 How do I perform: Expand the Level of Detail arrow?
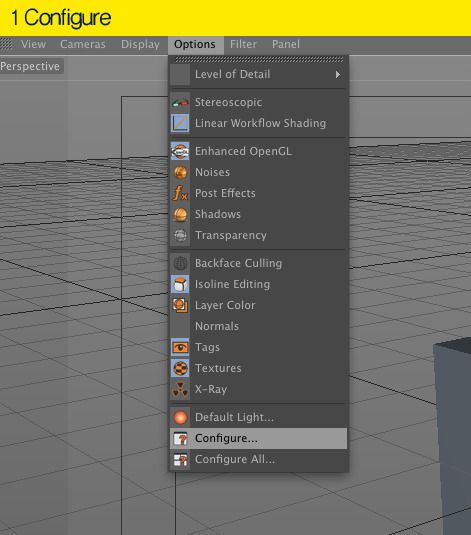(338, 74)
